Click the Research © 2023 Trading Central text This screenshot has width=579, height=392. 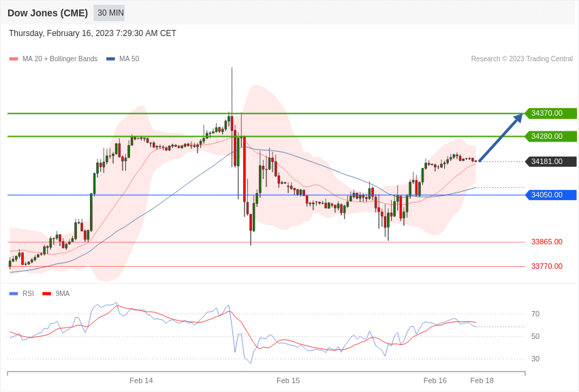pos(522,59)
